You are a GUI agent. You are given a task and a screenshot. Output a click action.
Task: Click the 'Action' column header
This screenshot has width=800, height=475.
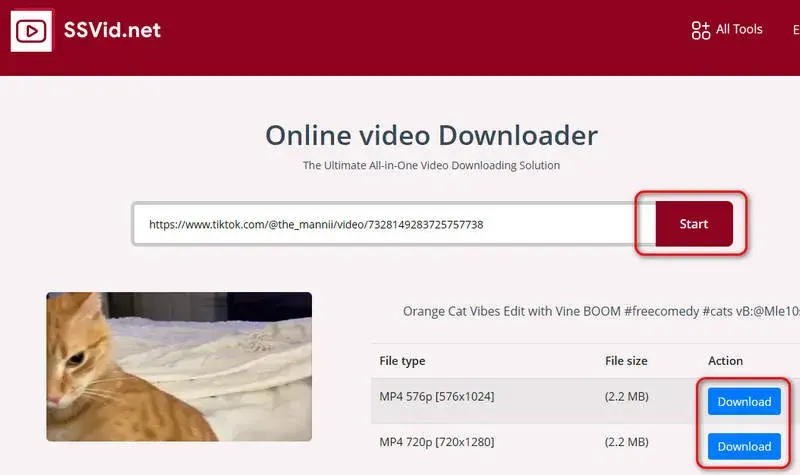click(x=725, y=361)
